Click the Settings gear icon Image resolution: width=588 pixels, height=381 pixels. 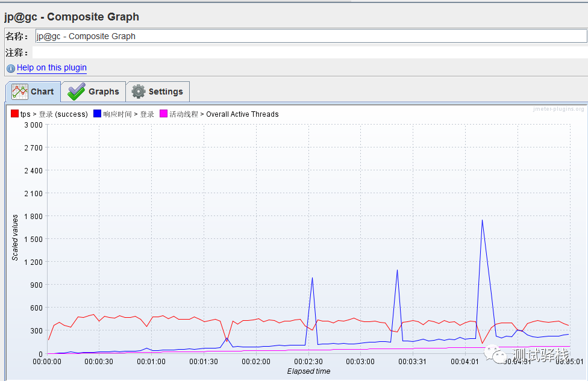139,91
